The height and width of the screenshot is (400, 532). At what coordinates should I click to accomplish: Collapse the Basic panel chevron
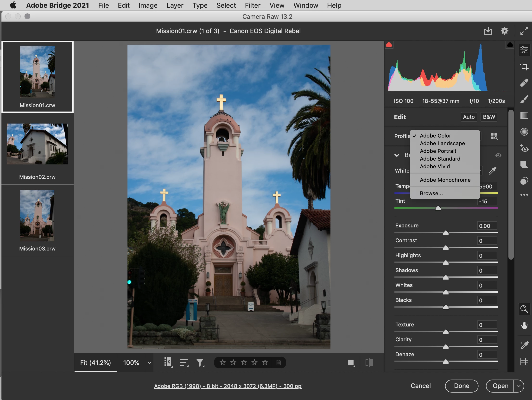coord(397,155)
